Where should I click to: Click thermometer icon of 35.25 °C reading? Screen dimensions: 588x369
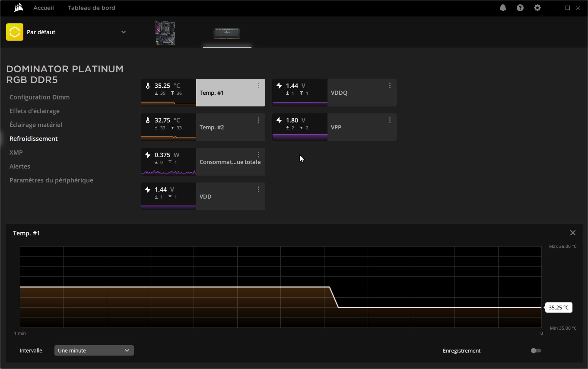pos(148,86)
